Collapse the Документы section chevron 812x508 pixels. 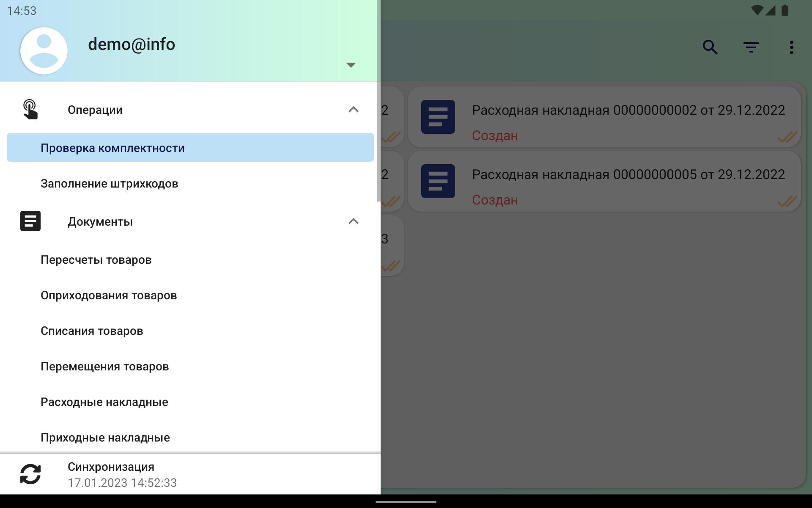click(353, 221)
